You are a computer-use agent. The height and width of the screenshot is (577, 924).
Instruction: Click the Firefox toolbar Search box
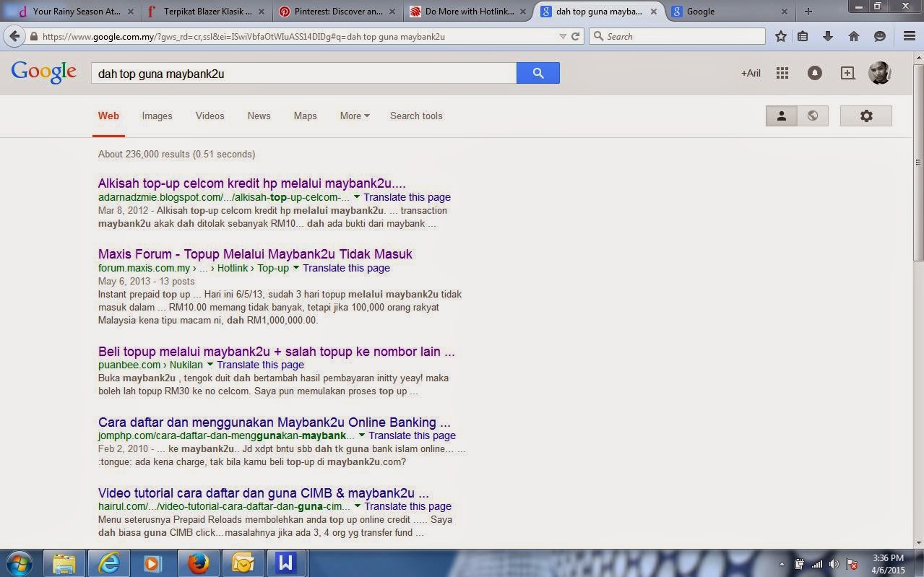coord(677,36)
